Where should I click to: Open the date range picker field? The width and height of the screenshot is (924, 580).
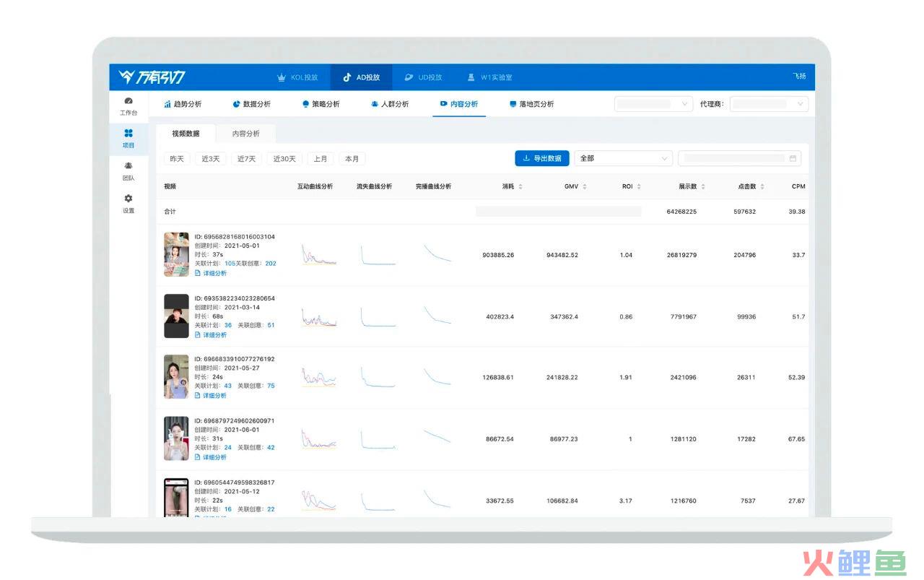point(739,158)
